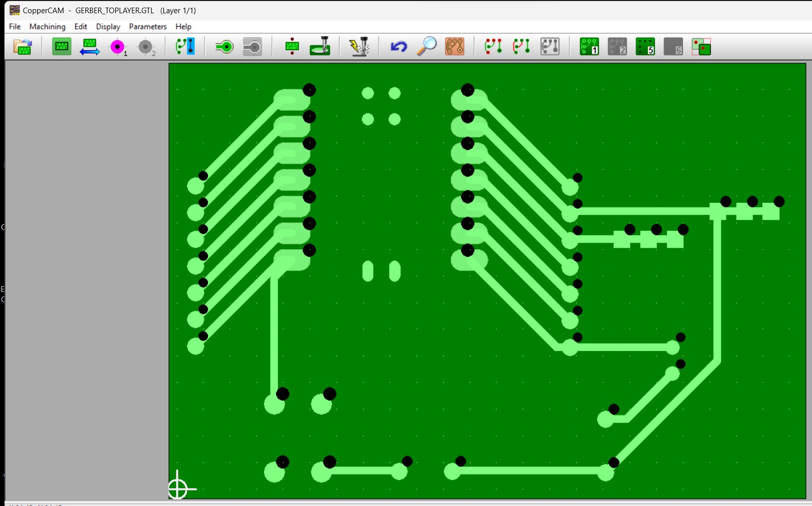Viewport: 812px width, 506px height.
Task: Select the magnifying glass zoom tool
Action: tap(427, 47)
